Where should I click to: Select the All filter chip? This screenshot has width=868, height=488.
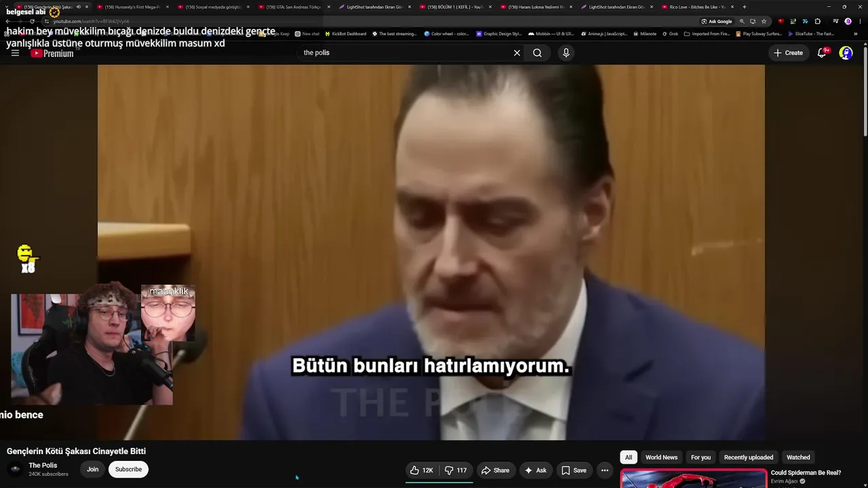(628, 457)
